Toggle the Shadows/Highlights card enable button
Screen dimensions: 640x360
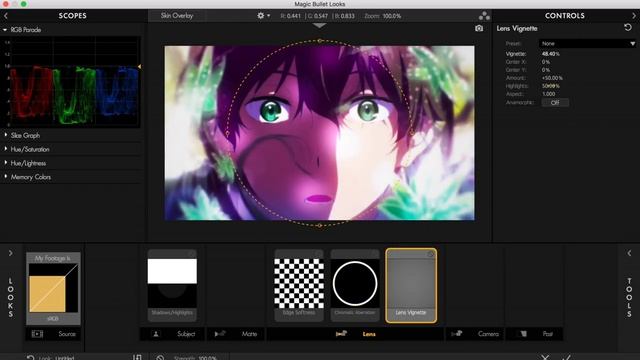pos(191,254)
